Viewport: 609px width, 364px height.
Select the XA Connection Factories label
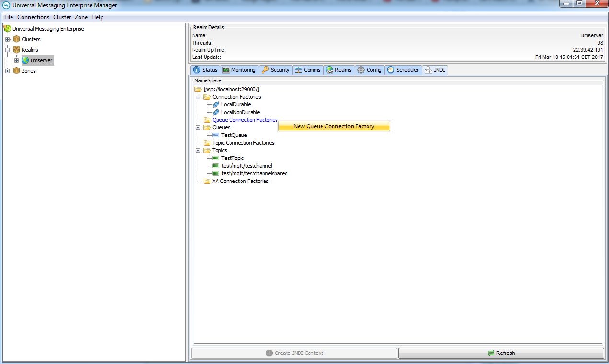[x=240, y=181]
